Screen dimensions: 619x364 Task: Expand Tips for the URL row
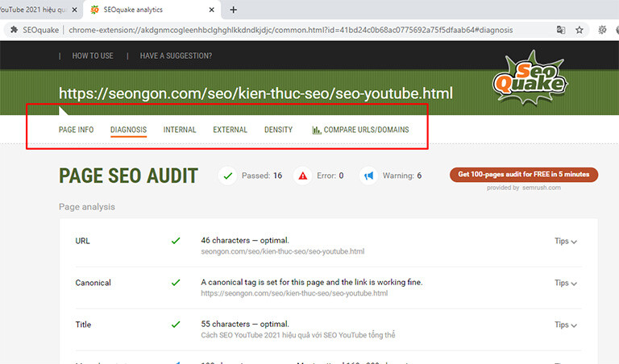(x=565, y=242)
